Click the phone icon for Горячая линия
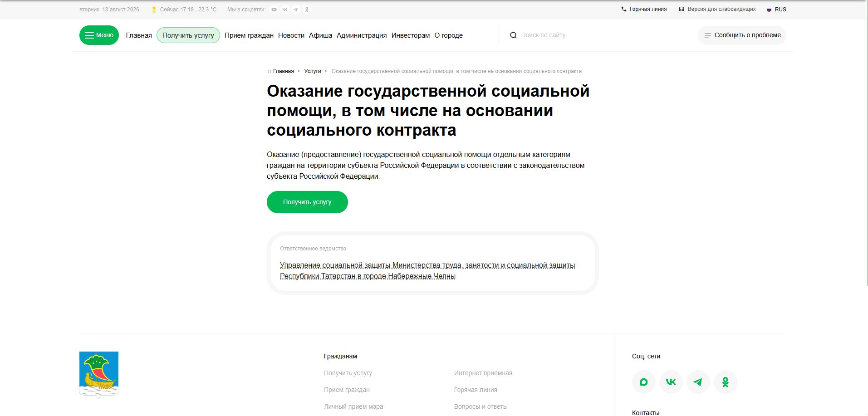Viewport: 868px width, 416px height. coord(624,9)
